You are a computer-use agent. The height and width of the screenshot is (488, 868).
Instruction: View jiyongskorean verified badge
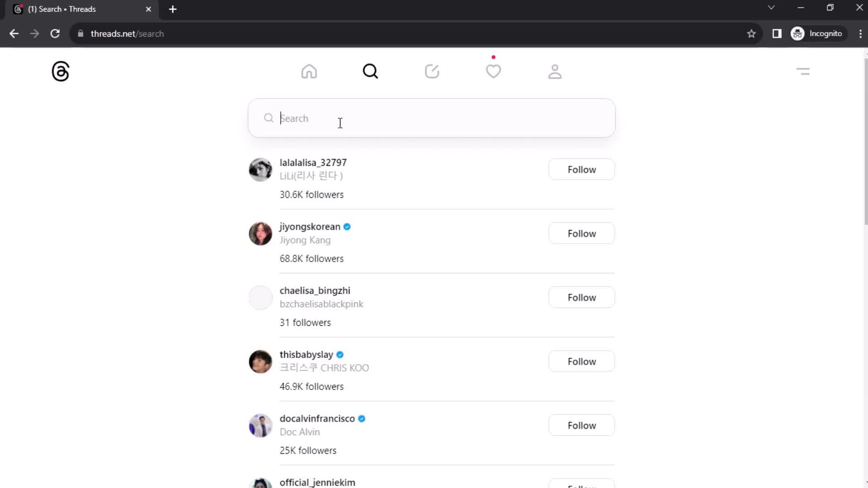point(348,226)
